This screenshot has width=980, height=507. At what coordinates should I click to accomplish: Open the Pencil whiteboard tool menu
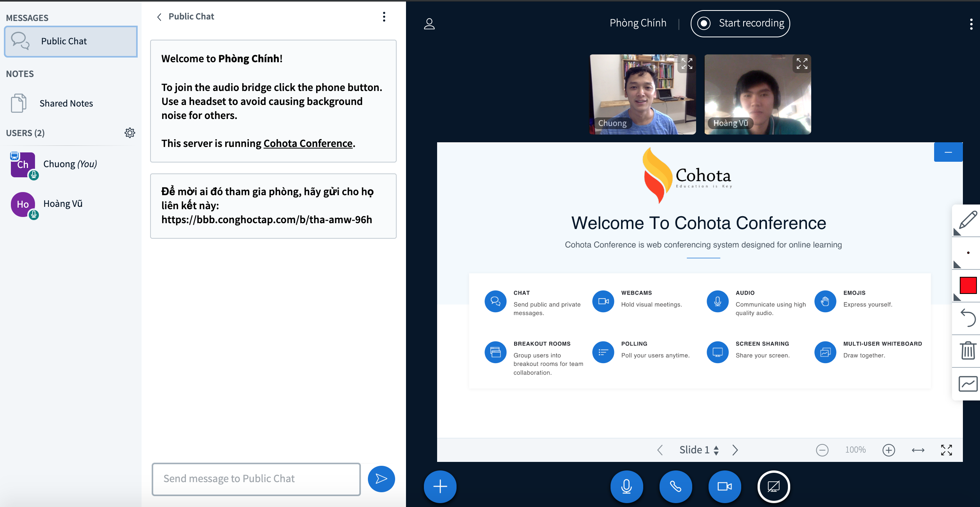pyautogui.click(x=968, y=221)
